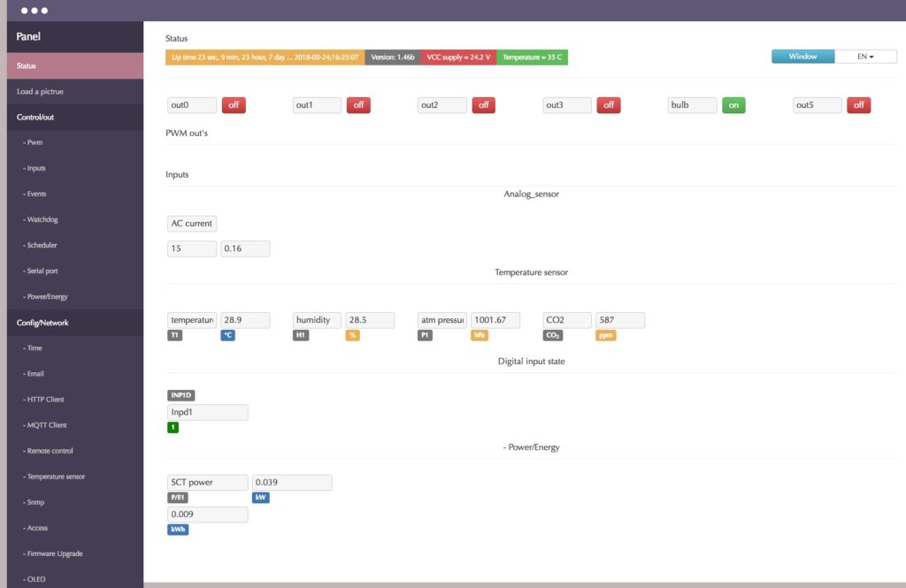Open the Email settings
Screen dimensions: 906x588
click(75, 374)
